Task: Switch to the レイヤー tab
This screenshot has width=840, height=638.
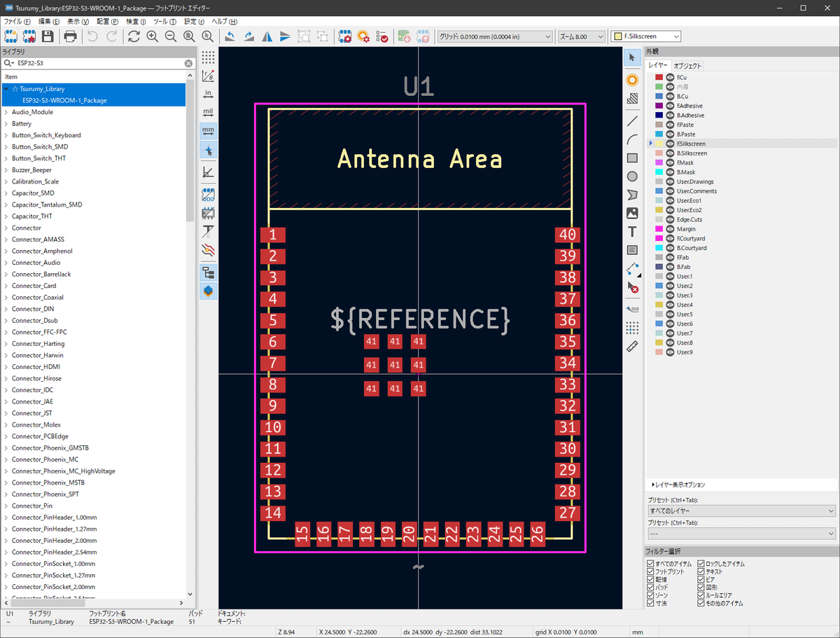Action: click(658, 66)
